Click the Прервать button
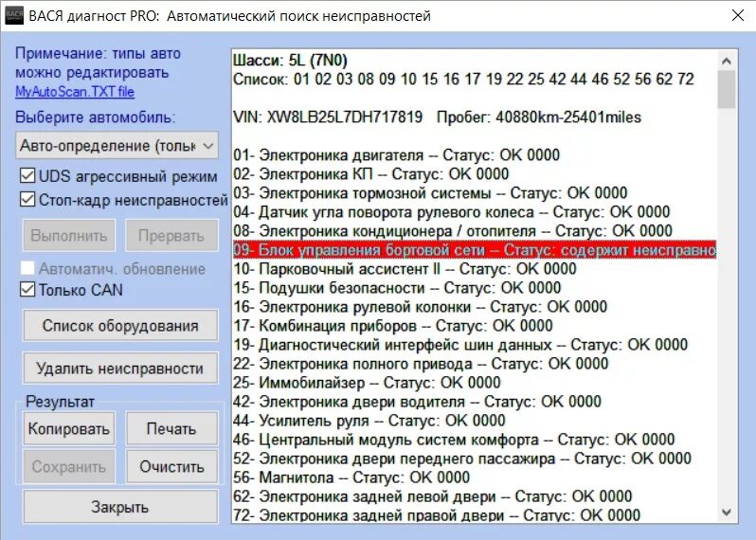Viewport: 756px width, 540px height. 171,235
